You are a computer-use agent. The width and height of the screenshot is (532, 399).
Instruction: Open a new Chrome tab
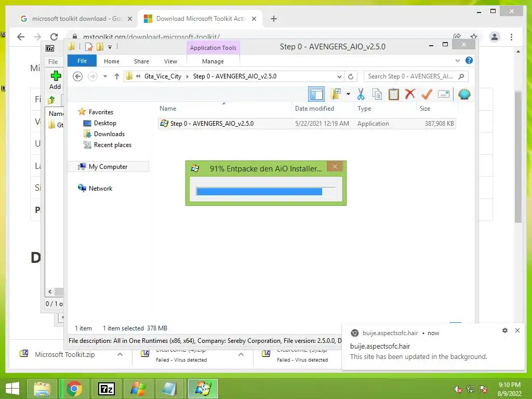[274, 19]
